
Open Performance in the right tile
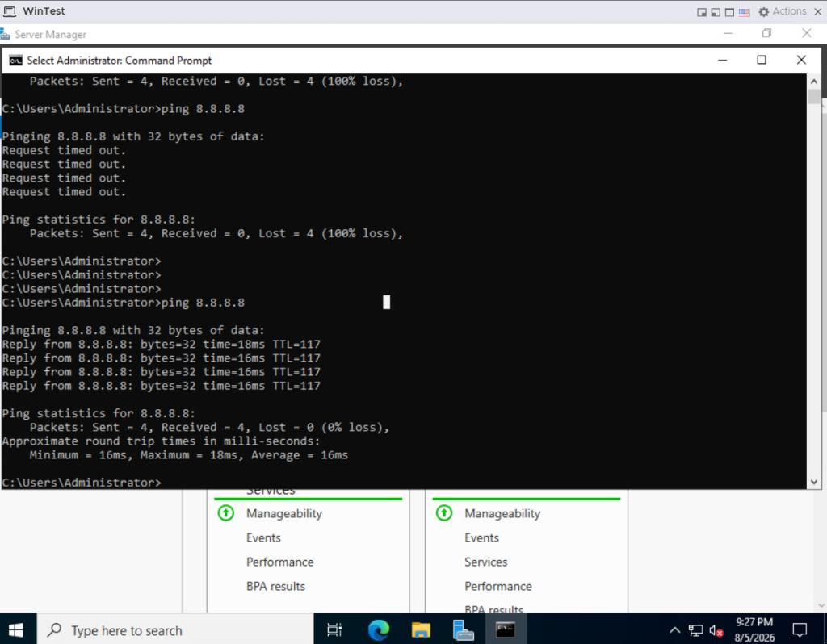coord(497,587)
